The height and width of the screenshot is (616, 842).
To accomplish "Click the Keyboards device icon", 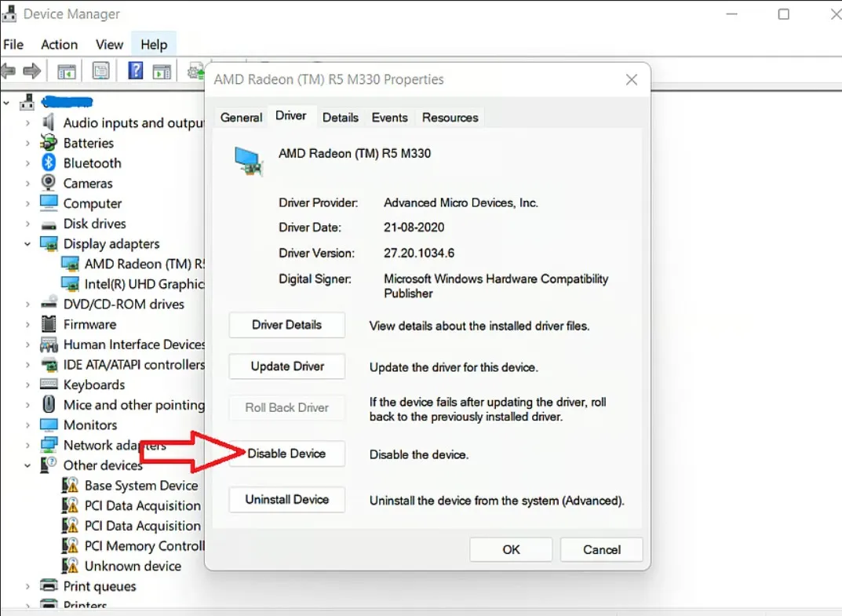I will pyautogui.click(x=49, y=385).
